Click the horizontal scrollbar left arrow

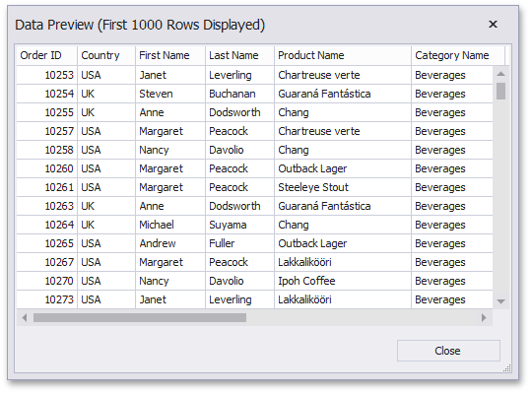[24, 317]
